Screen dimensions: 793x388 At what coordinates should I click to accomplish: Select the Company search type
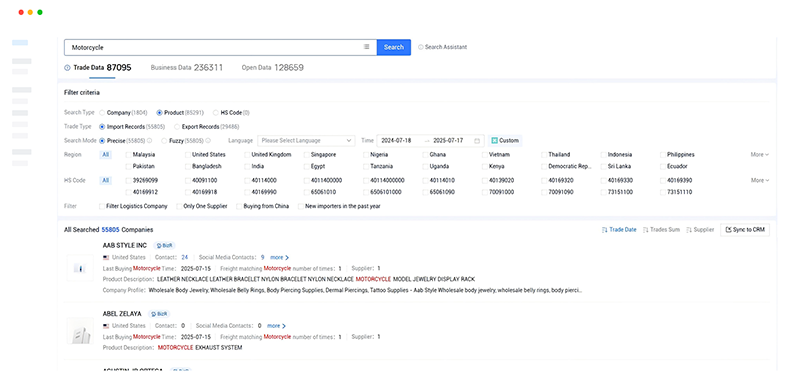102,113
